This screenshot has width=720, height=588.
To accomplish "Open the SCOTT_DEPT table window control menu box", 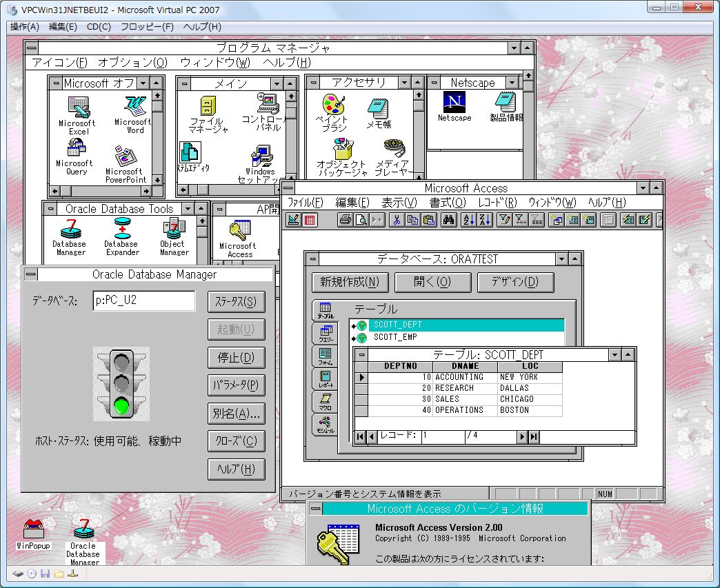I will [x=361, y=355].
